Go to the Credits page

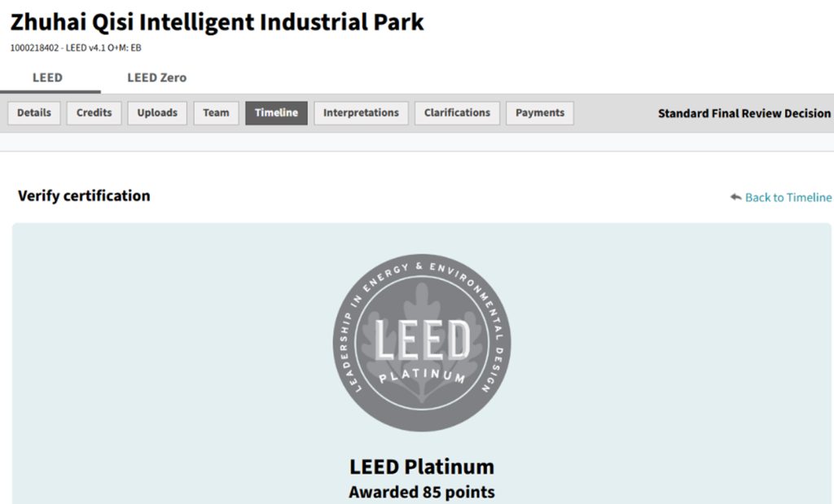tap(94, 113)
